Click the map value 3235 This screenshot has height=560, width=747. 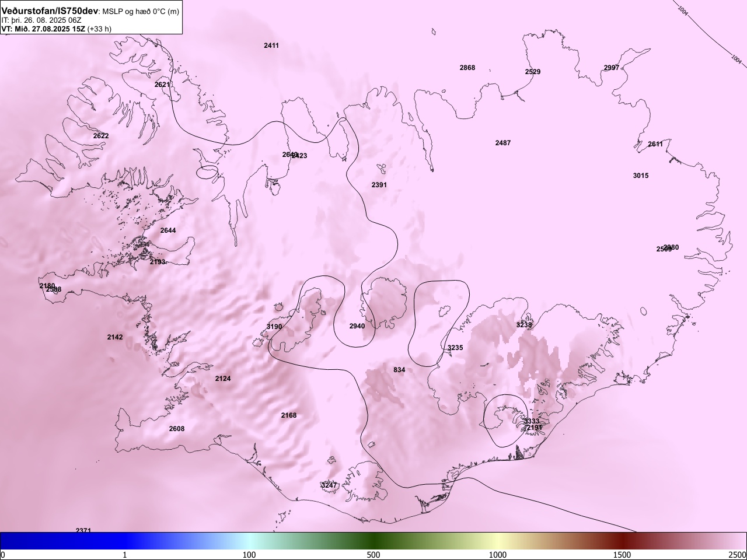click(x=455, y=348)
